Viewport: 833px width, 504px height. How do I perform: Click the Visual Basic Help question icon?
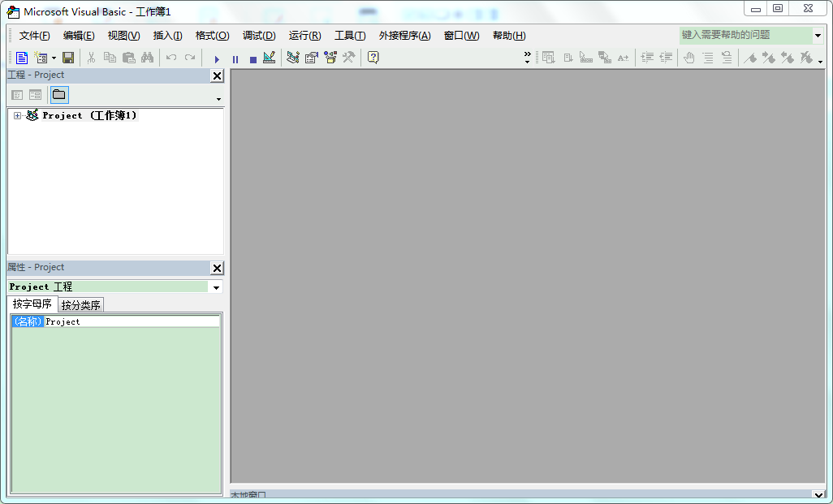tap(373, 58)
